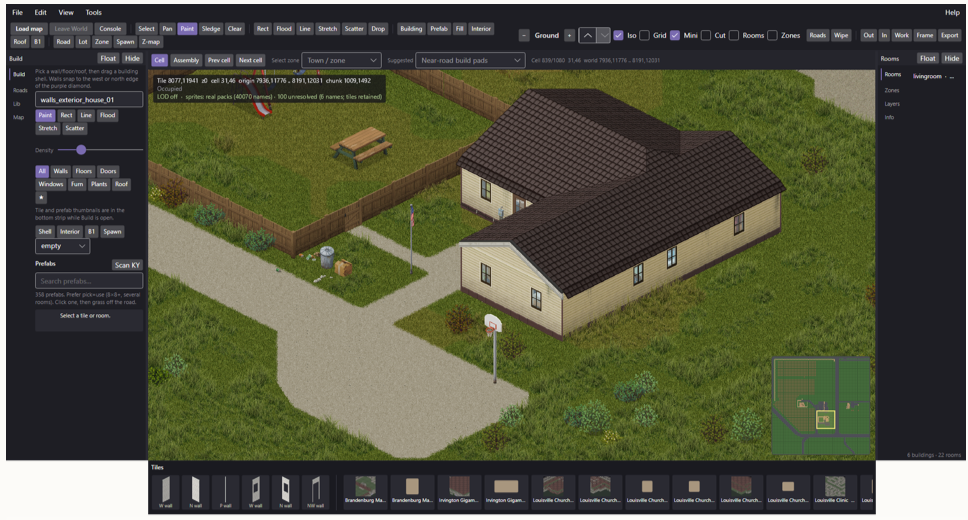Enable the Grid checkbox
The image size is (968, 520).
point(645,35)
